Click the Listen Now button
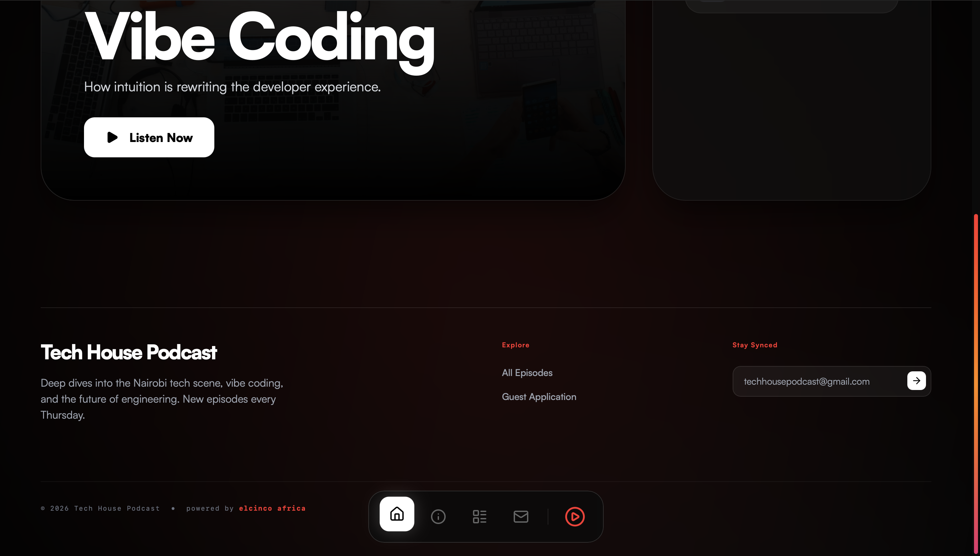980x556 pixels. tap(149, 137)
